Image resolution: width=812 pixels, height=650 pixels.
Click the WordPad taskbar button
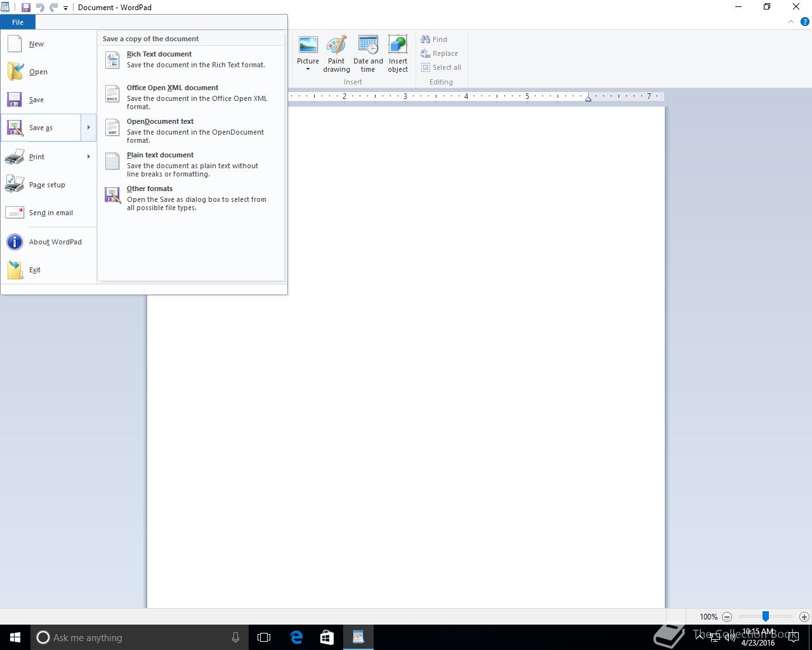358,637
